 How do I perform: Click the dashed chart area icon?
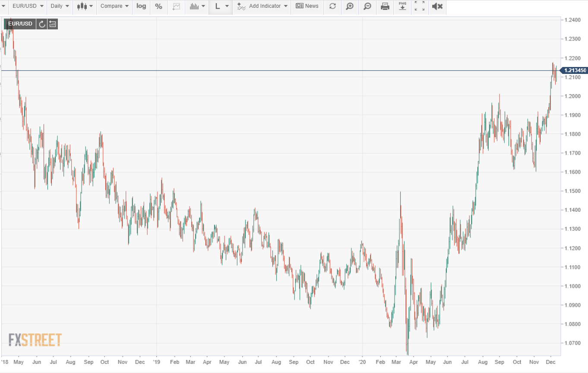(x=176, y=6)
